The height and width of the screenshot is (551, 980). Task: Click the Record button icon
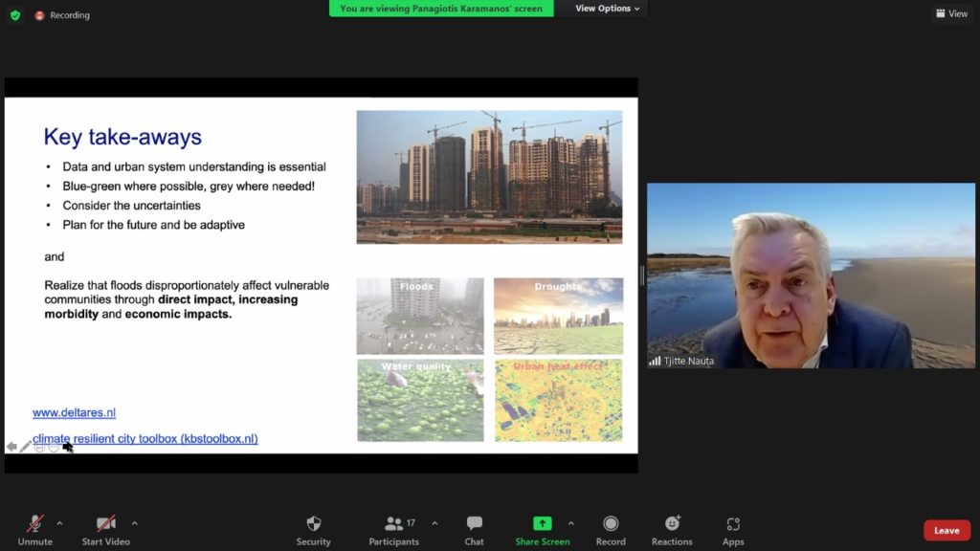pyautogui.click(x=611, y=524)
